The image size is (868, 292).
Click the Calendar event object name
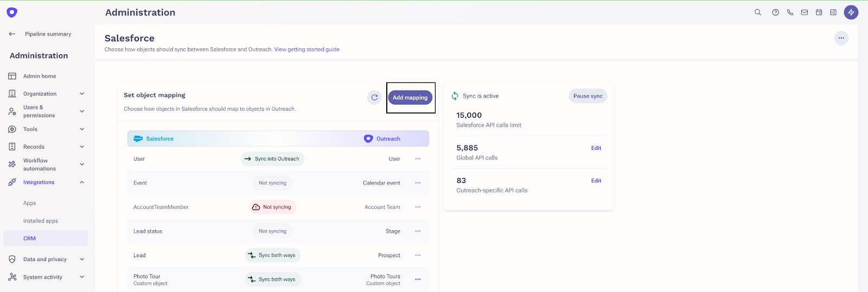point(381,183)
